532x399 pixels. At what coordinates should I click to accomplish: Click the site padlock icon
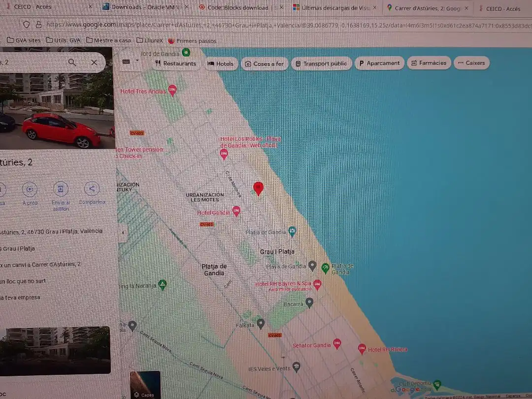[x=39, y=25]
